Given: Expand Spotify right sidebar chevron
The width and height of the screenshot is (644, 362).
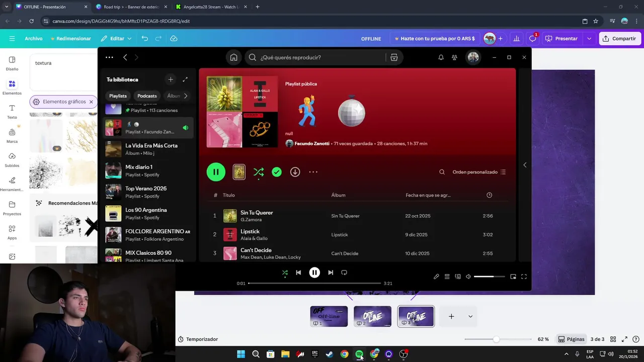Looking at the screenshot, I should (525, 165).
